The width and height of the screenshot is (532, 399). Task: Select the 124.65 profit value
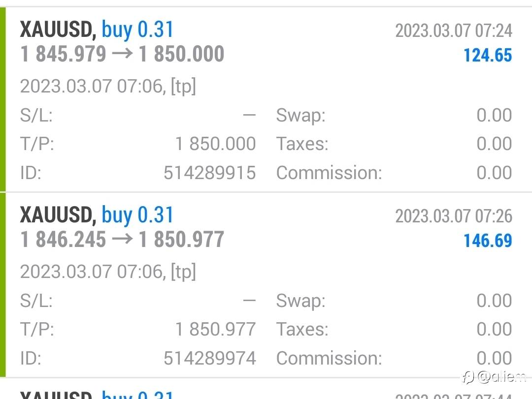pos(487,55)
